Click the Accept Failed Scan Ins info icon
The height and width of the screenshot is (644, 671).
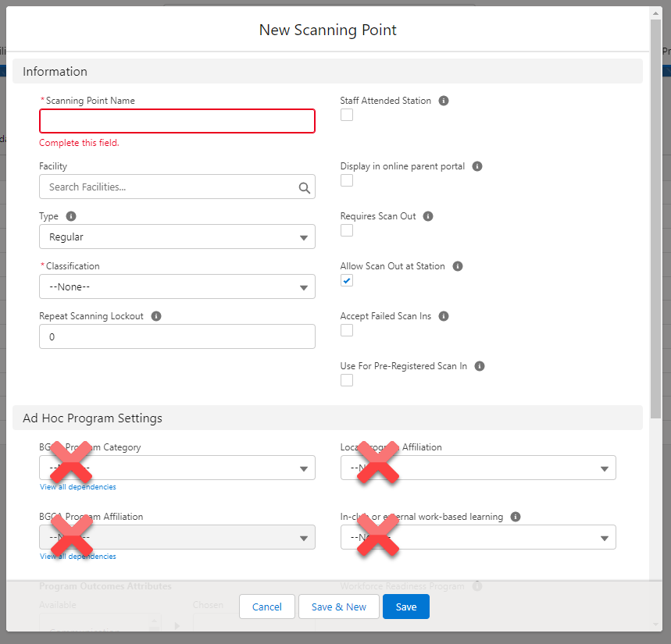click(x=443, y=316)
